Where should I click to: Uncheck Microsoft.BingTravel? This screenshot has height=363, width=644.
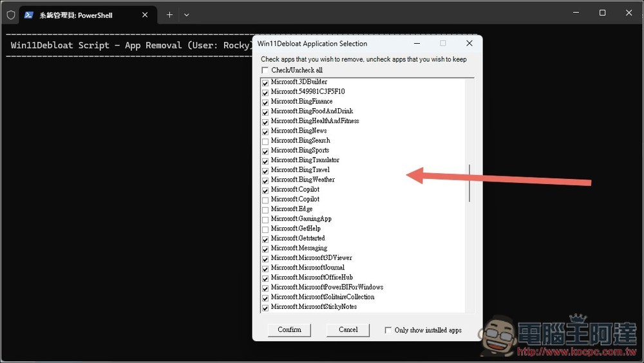tap(265, 171)
